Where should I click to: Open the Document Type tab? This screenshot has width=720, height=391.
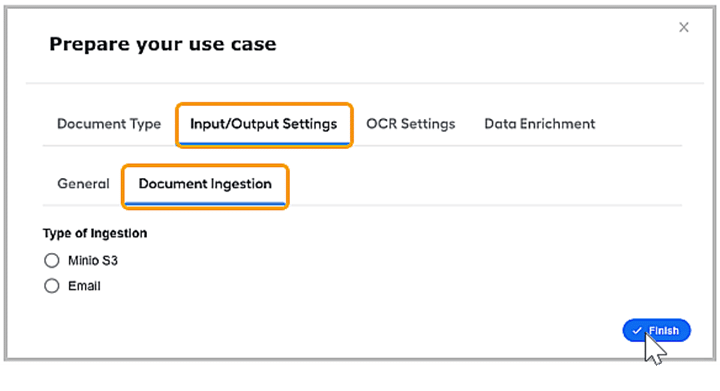click(109, 124)
